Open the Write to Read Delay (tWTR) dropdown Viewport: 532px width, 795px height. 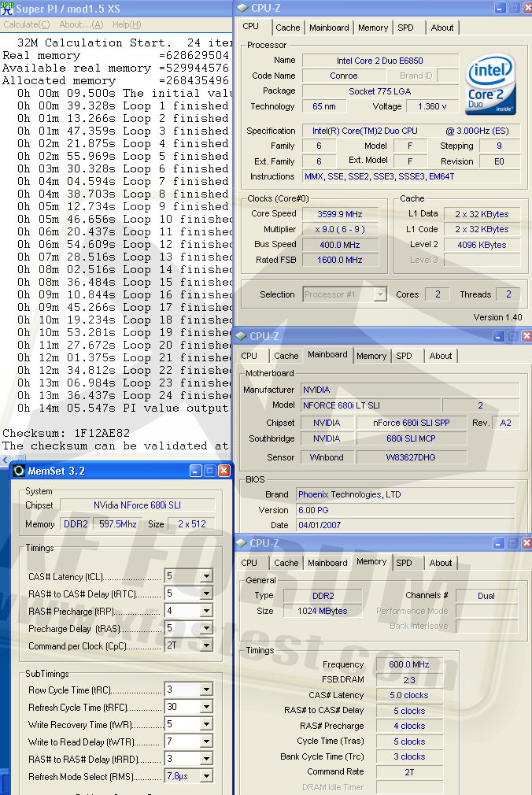point(206,741)
